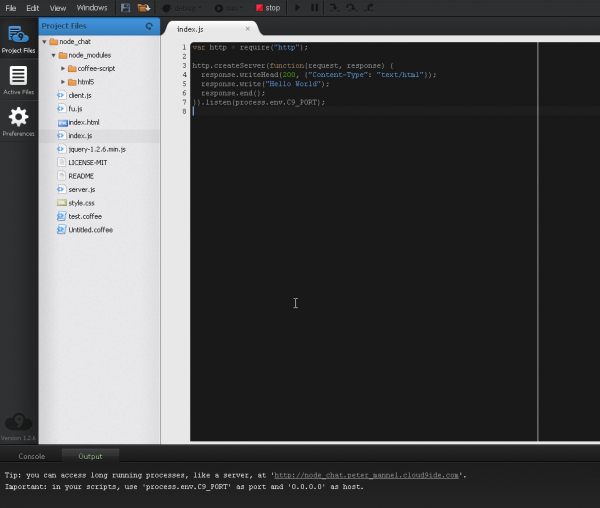Open style.css from project files

pos(81,203)
